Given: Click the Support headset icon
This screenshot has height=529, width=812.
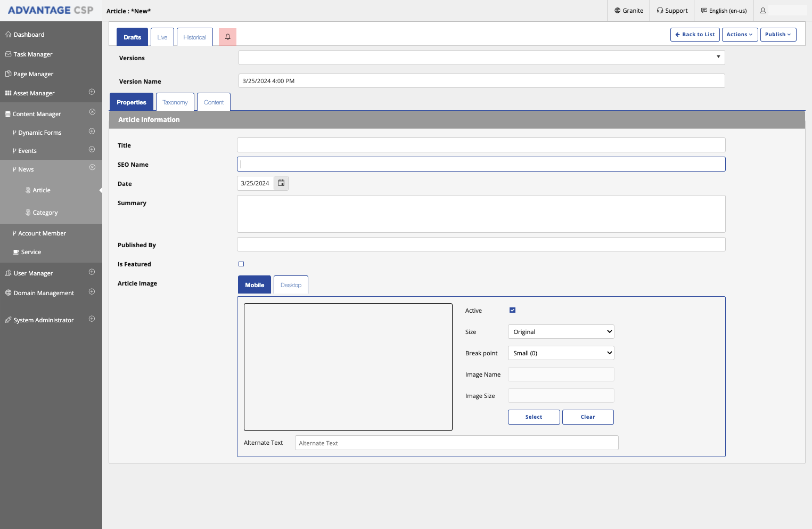Looking at the screenshot, I should click(660, 11).
